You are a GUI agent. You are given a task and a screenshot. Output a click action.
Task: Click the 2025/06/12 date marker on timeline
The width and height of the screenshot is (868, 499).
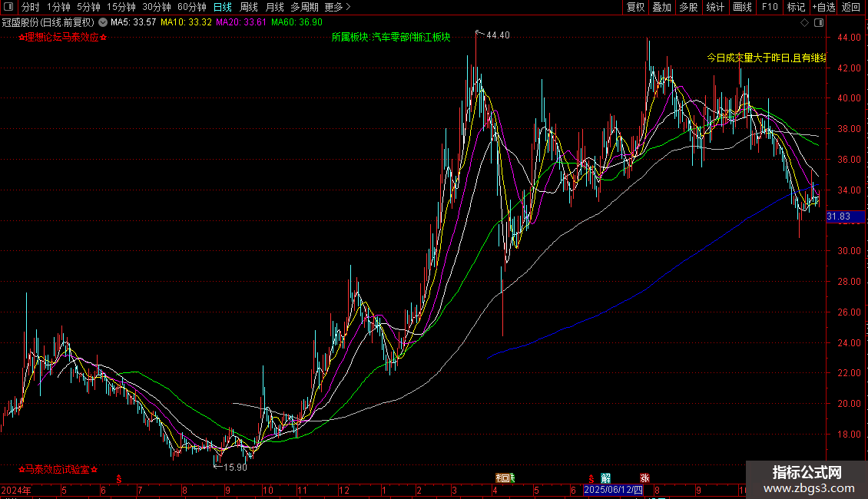coord(612,490)
